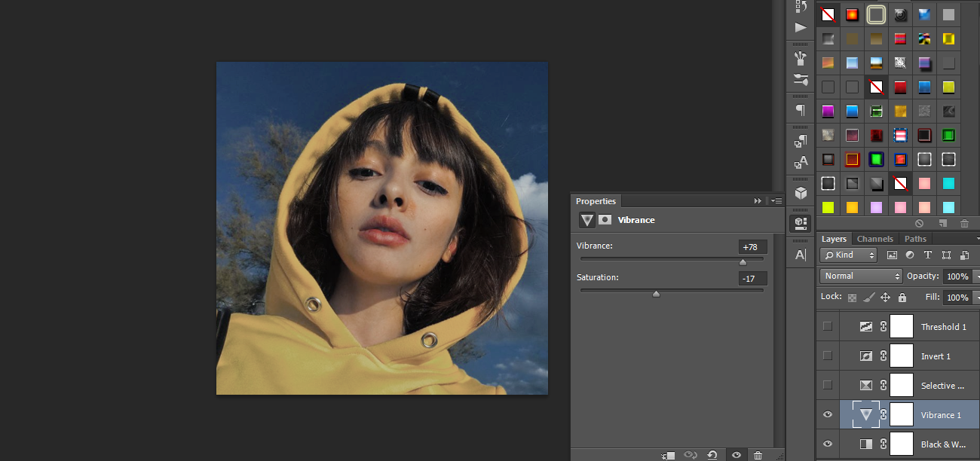Hide the Vibrance 1 layer
The width and height of the screenshot is (980, 461).
[828, 415]
